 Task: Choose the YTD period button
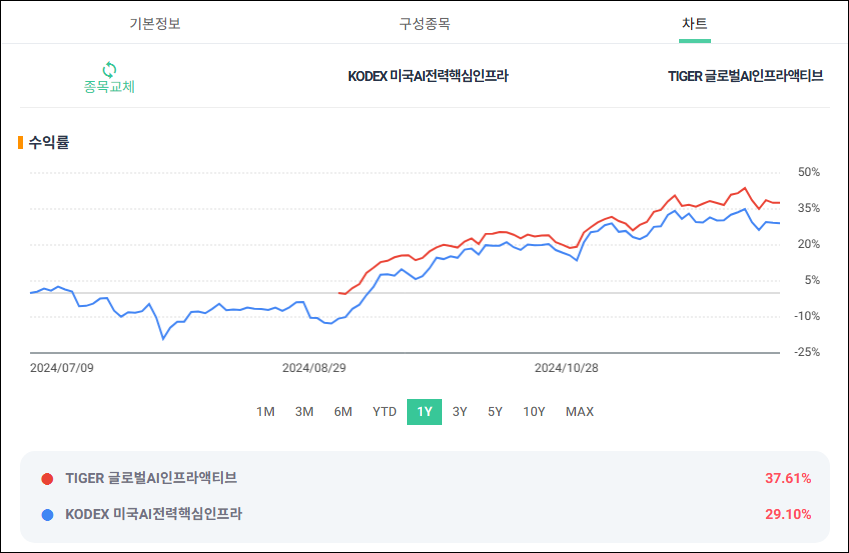click(384, 412)
